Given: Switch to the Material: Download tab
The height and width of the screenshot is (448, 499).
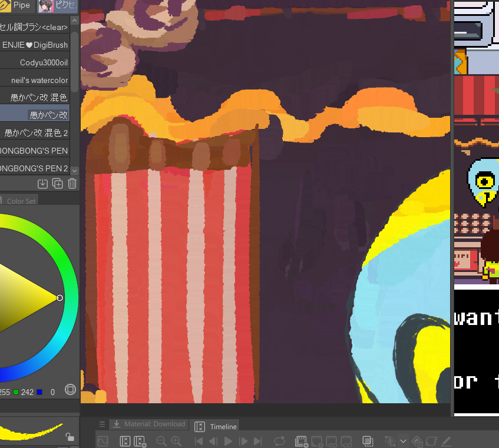Looking at the screenshot, I should click(x=149, y=424).
